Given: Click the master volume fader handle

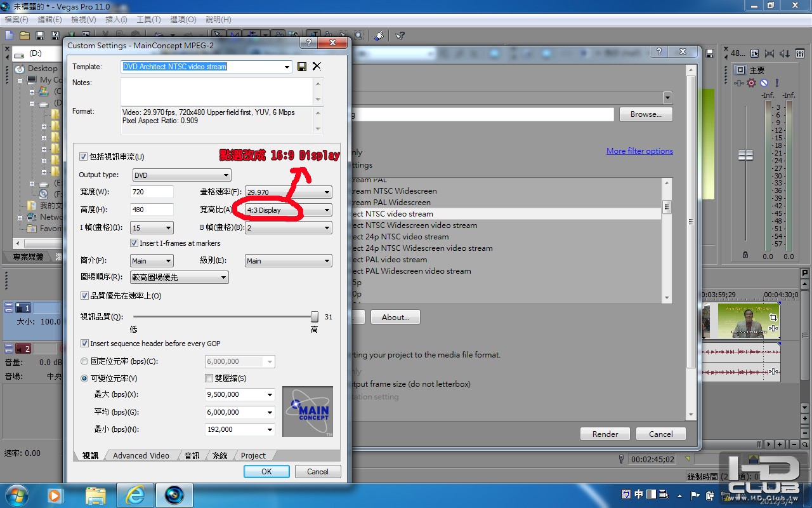Looking at the screenshot, I should [745, 155].
